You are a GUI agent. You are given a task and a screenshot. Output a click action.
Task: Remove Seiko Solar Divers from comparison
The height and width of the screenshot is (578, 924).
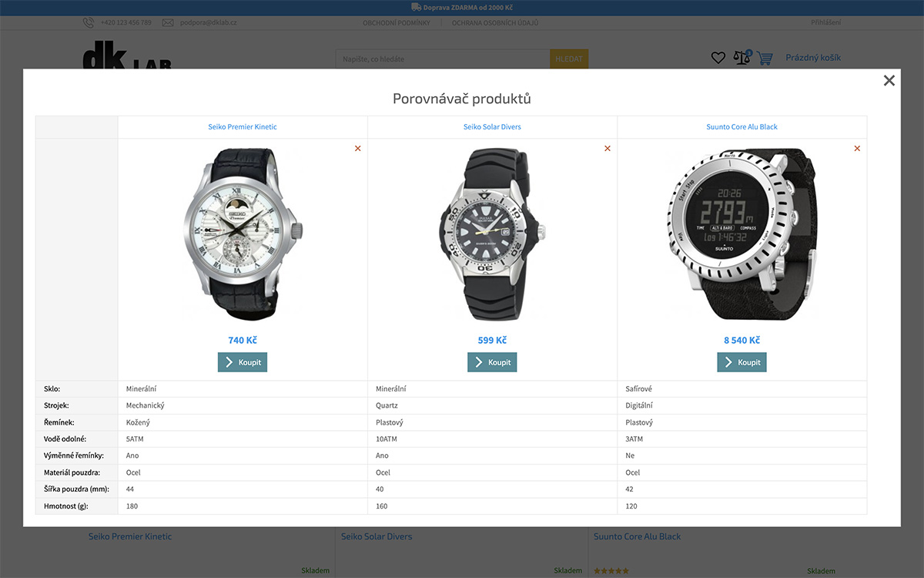click(x=608, y=148)
